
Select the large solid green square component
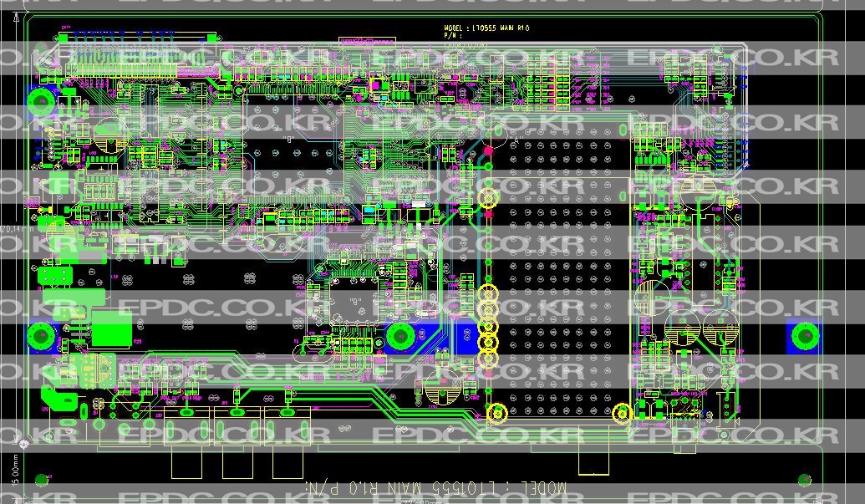pyautogui.click(x=112, y=328)
